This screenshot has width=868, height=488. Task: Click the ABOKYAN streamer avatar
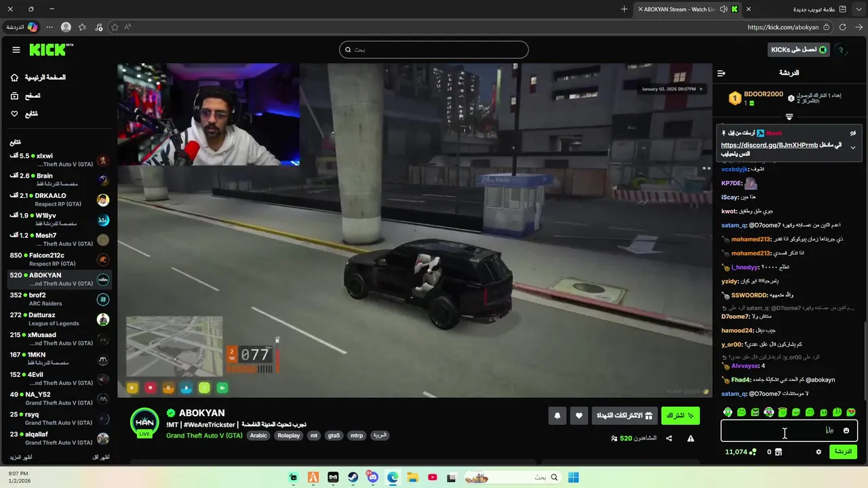144,422
